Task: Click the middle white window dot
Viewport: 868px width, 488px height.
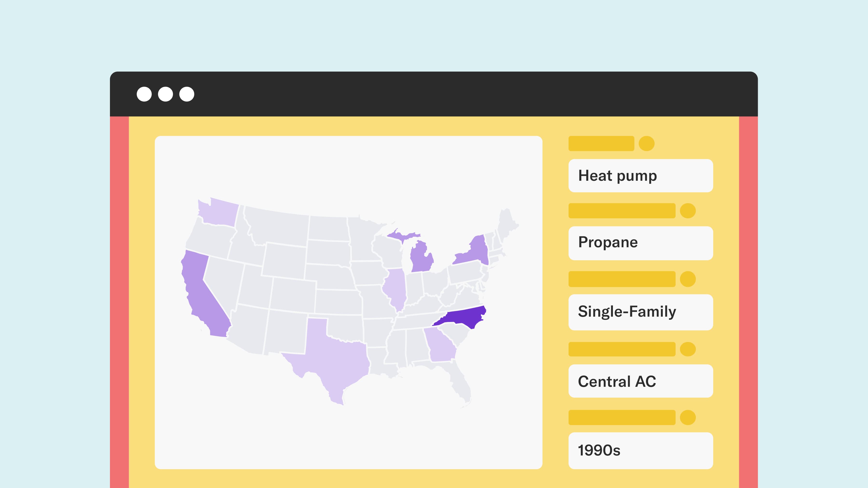Action: pos(165,94)
